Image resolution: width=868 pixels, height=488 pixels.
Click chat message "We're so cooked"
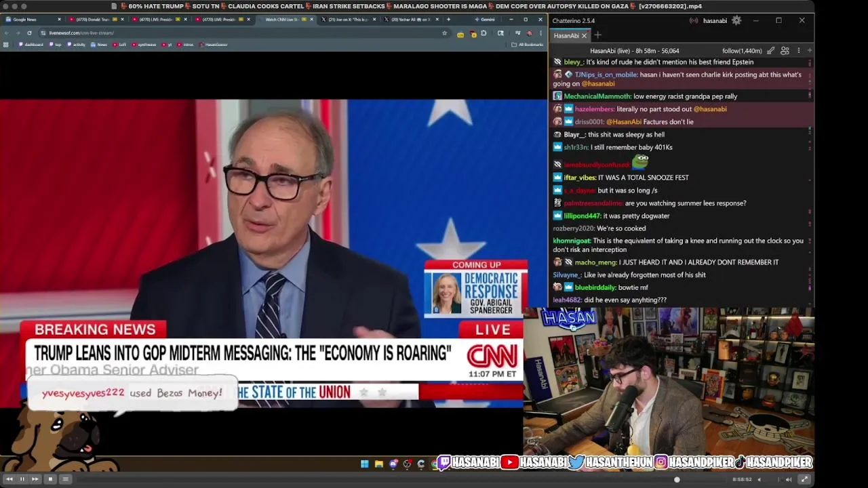pos(620,228)
